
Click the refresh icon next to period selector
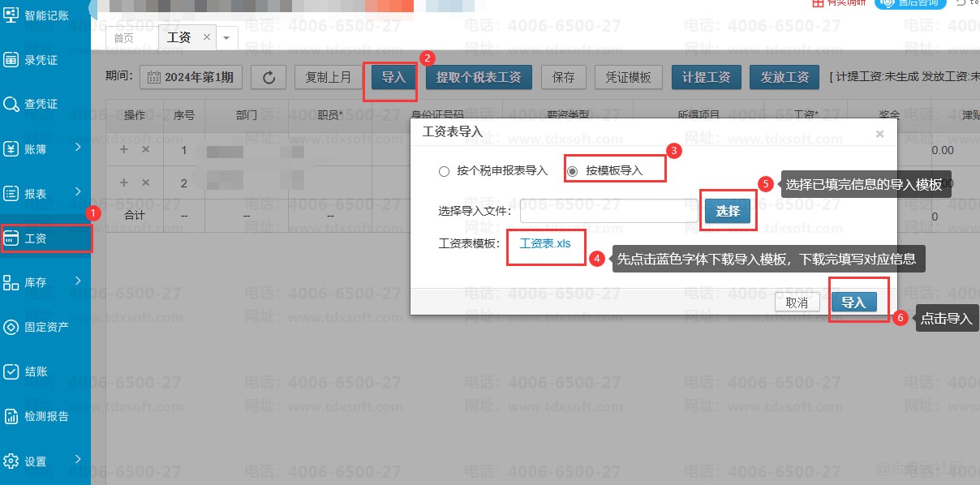click(269, 78)
